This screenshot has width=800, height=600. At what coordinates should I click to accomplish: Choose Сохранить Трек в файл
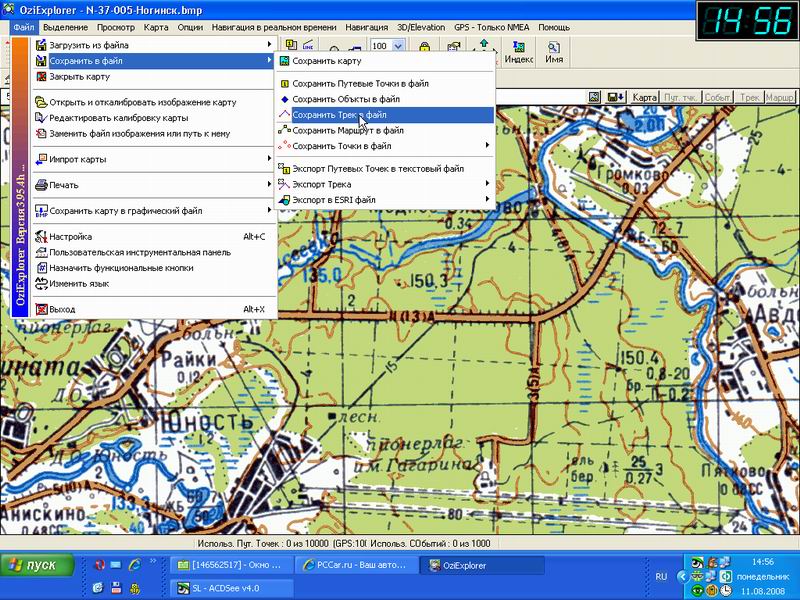pos(338,115)
